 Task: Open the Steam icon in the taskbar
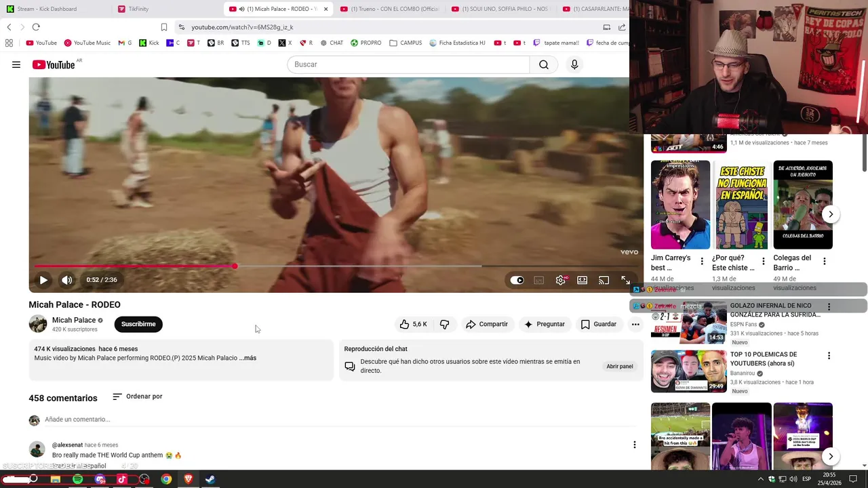click(x=210, y=479)
